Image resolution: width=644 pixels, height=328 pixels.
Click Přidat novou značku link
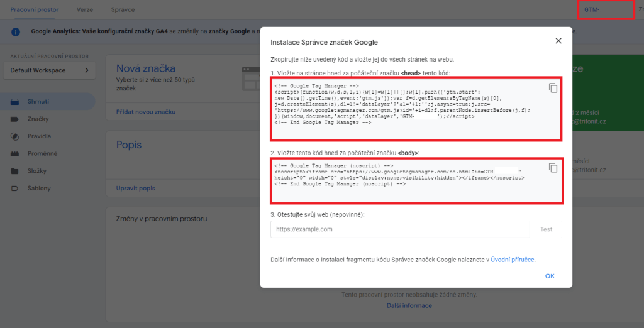146,112
